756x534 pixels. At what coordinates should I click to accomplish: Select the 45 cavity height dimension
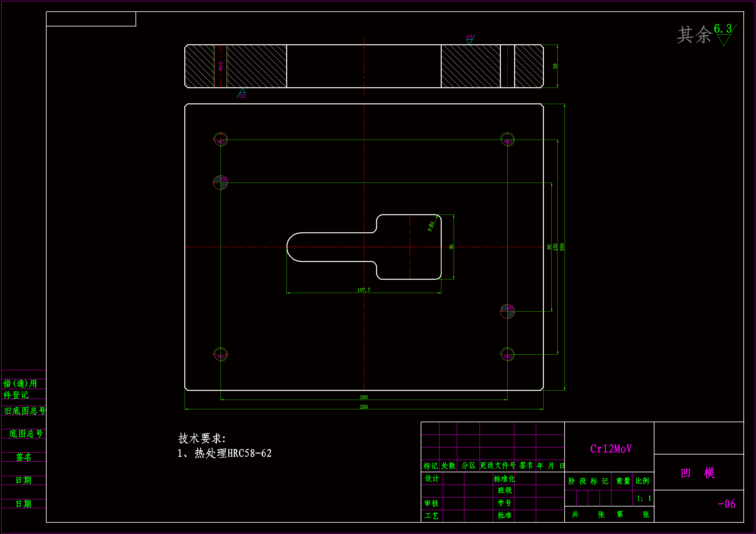[451, 247]
